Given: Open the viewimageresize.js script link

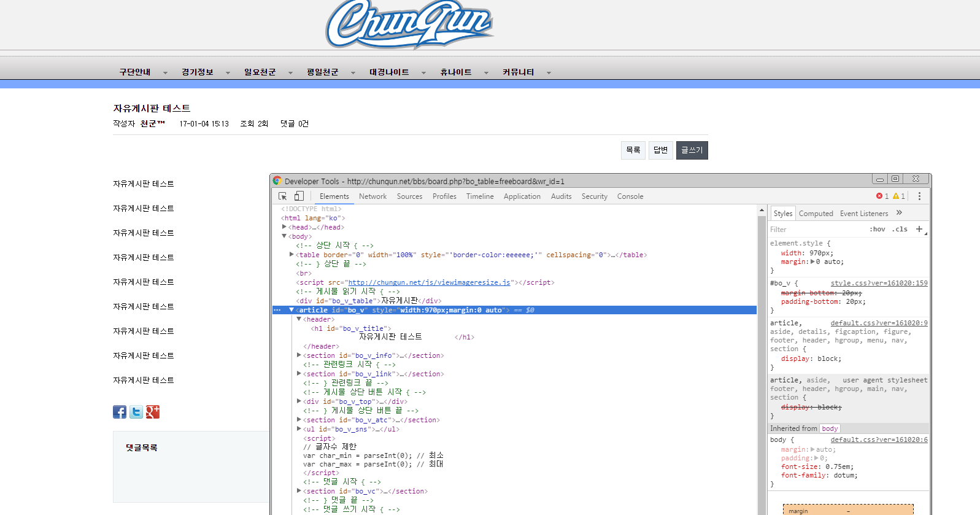Looking at the screenshot, I should coord(430,282).
